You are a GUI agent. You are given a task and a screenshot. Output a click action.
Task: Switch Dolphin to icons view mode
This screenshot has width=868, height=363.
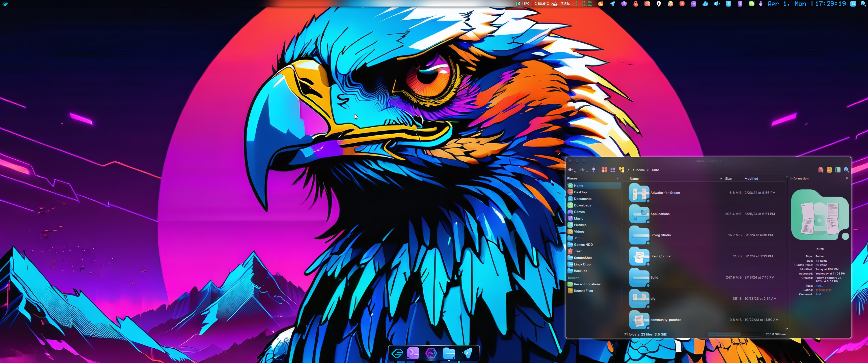click(604, 170)
